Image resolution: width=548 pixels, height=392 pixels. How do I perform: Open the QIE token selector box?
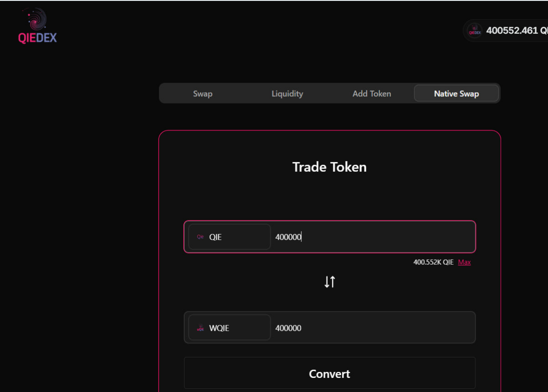pyautogui.click(x=229, y=237)
